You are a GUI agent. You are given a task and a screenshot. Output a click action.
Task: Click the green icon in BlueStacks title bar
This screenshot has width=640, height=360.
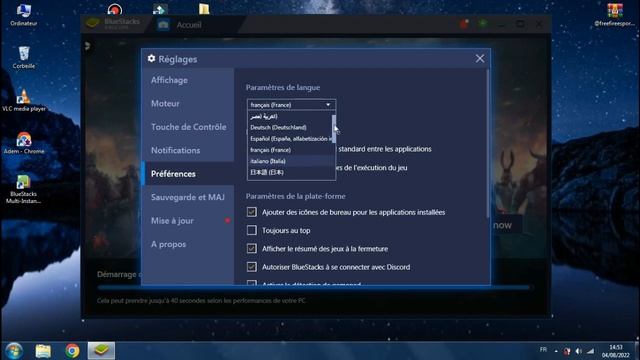[482, 24]
